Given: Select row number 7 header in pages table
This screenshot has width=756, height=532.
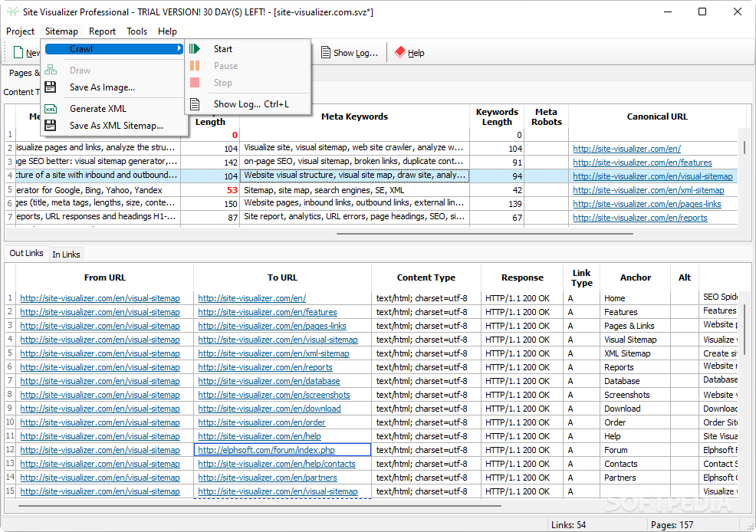Looking at the screenshot, I should click(10, 218).
